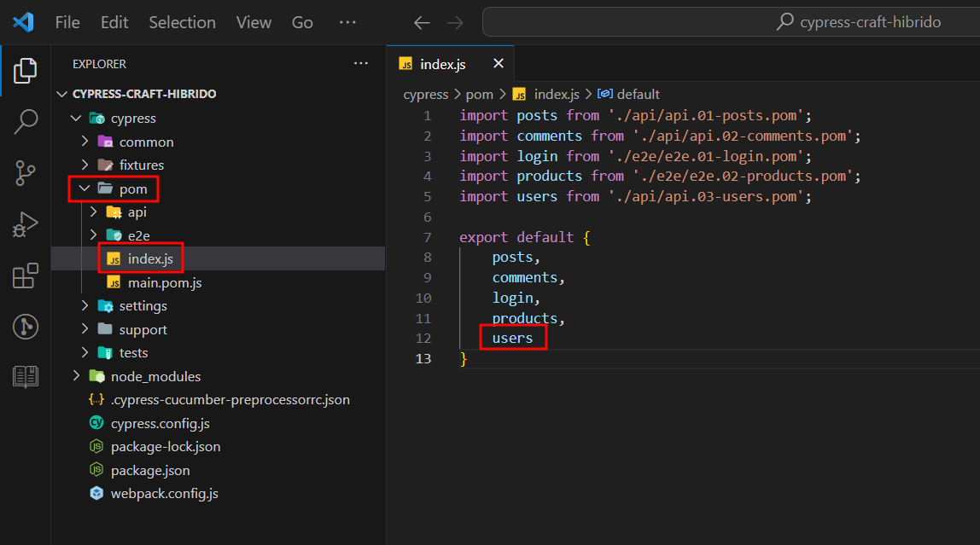Click the node_modules folder icon
Viewport: 980px width, 545px height.
click(x=96, y=376)
